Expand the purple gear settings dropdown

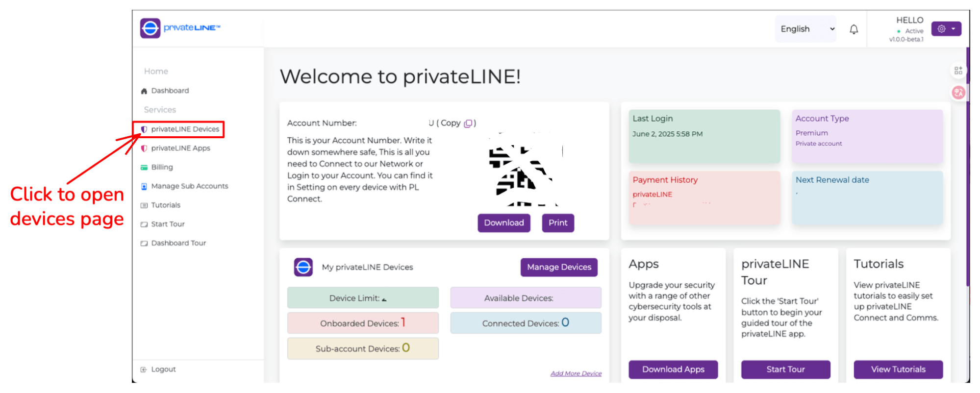(x=946, y=29)
